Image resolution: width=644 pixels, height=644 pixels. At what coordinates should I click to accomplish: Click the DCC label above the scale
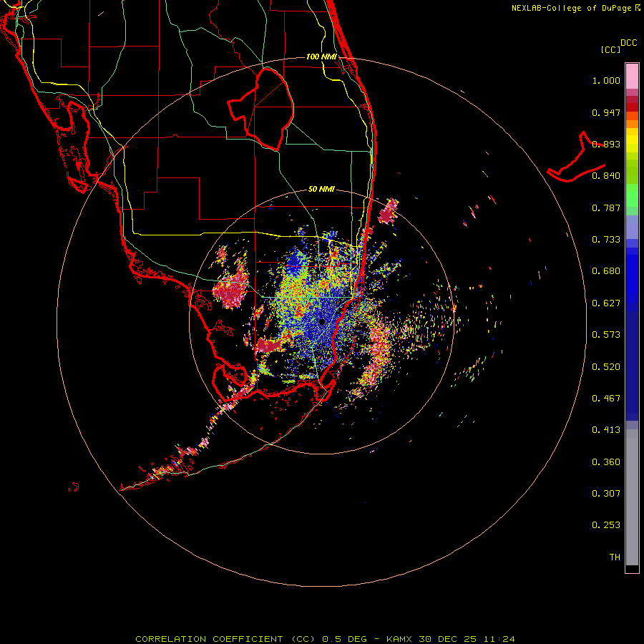point(628,43)
